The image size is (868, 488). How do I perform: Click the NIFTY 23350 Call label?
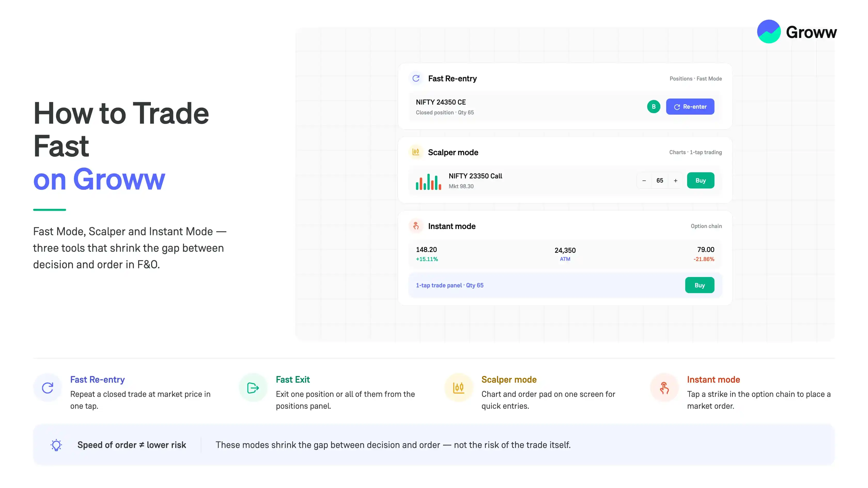point(475,176)
